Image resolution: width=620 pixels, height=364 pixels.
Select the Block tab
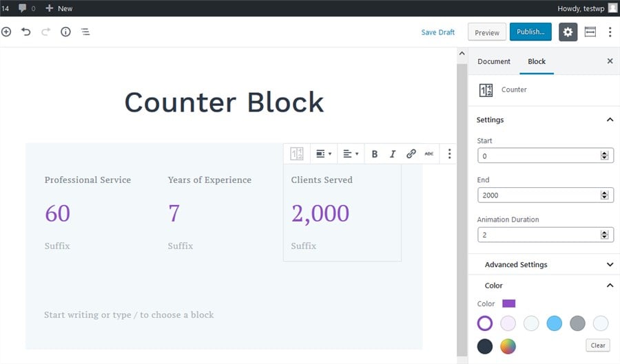pos(537,61)
